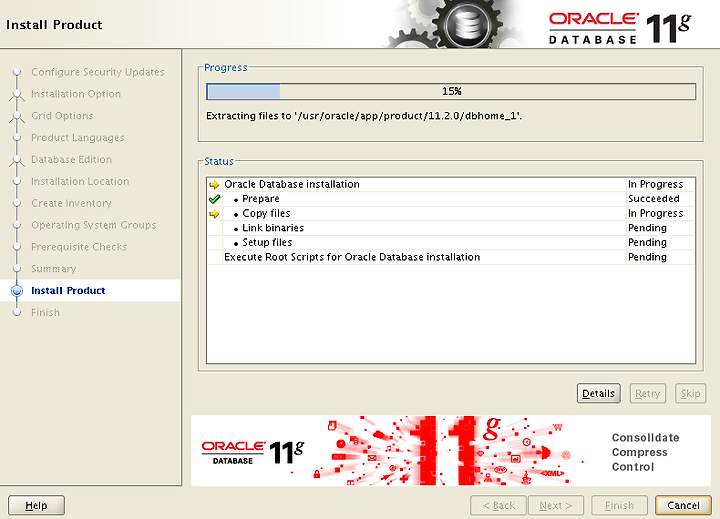Click the Details button
Image resolution: width=720 pixels, height=519 pixels.
pyautogui.click(x=598, y=393)
